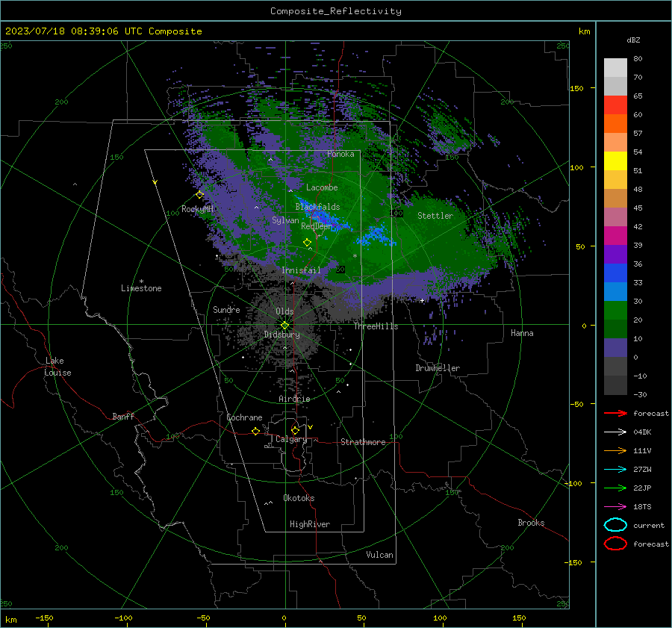Click the Lacombe city label
Screen dimensions: 672x628
point(322,187)
